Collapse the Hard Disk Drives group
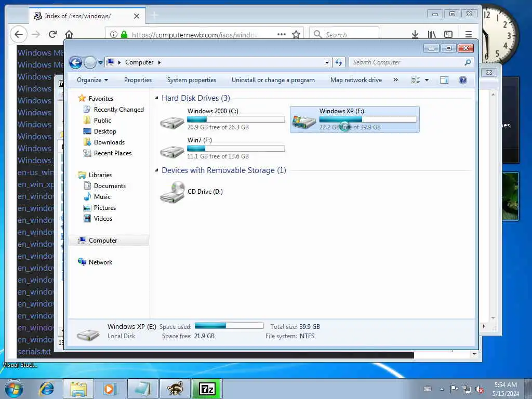Screen dimensions: 532x399 click(156, 98)
